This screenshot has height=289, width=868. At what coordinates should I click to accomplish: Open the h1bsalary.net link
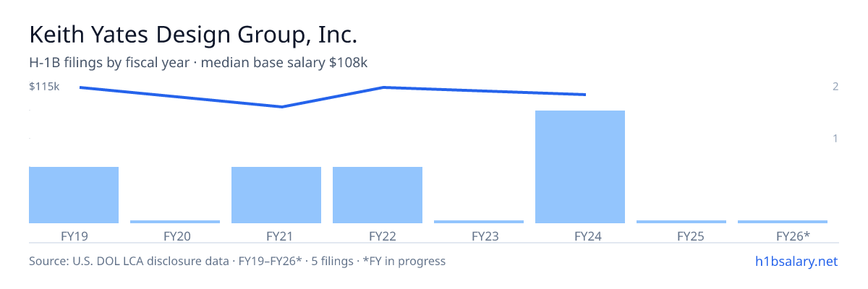(796, 261)
